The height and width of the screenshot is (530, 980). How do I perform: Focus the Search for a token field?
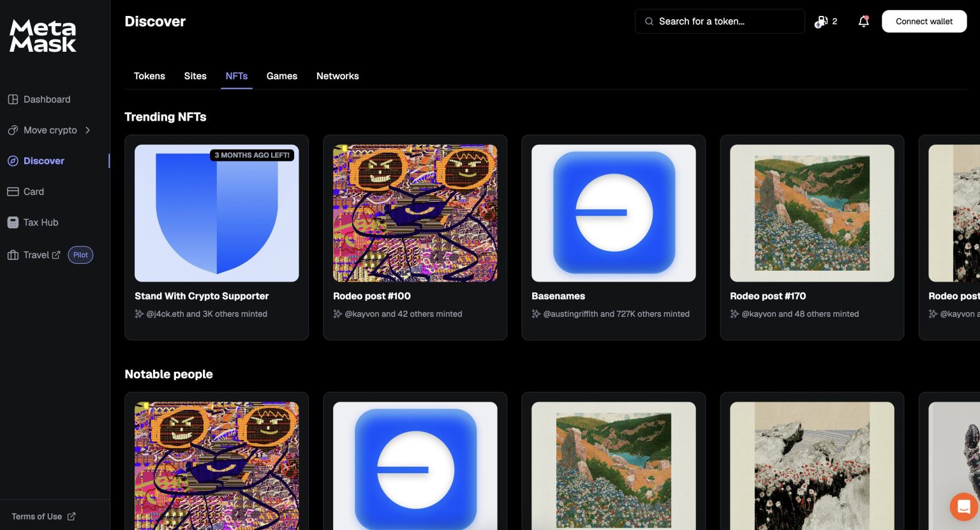pyautogui.click(x=720, y=21)
